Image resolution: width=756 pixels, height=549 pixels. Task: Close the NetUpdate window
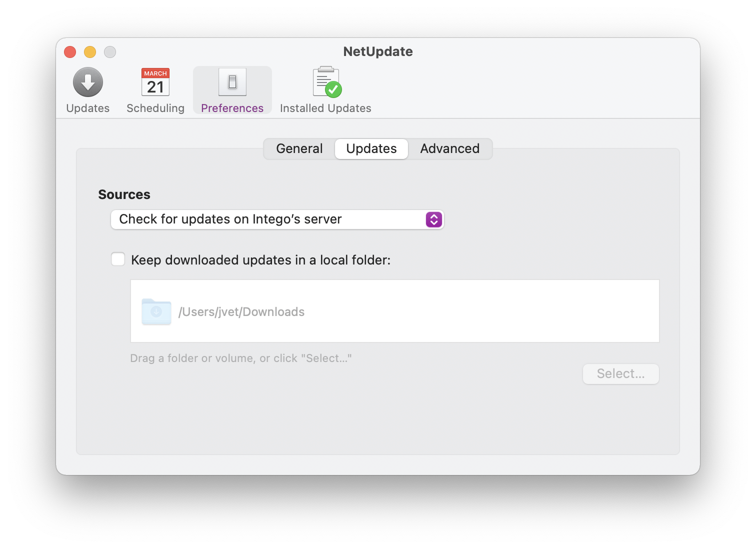click(70, 52)
